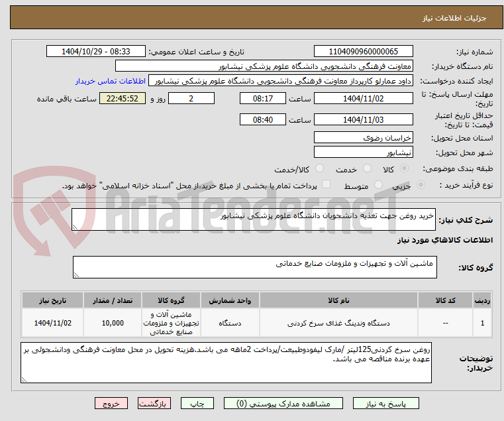Click item name دستگاه وندینگ غذای سرخ کردنی
Image resolution: width=504 pixels, height=421 pixels.
coord(338,323)
